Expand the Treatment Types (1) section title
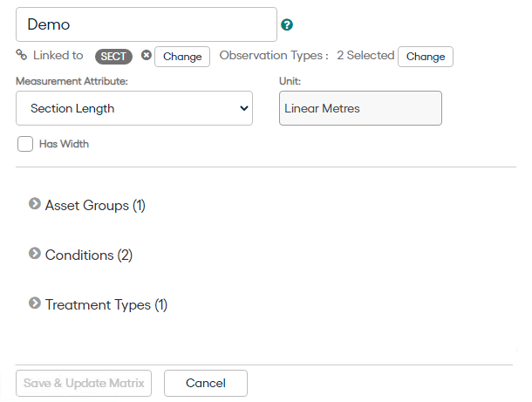This screenshot has height=402, width=532. (x=106, y=304)
